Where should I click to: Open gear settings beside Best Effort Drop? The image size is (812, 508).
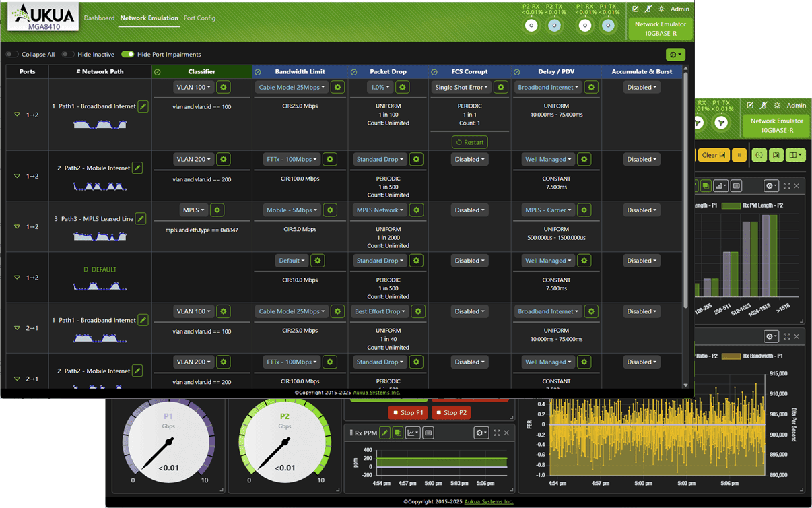[418, 311]
